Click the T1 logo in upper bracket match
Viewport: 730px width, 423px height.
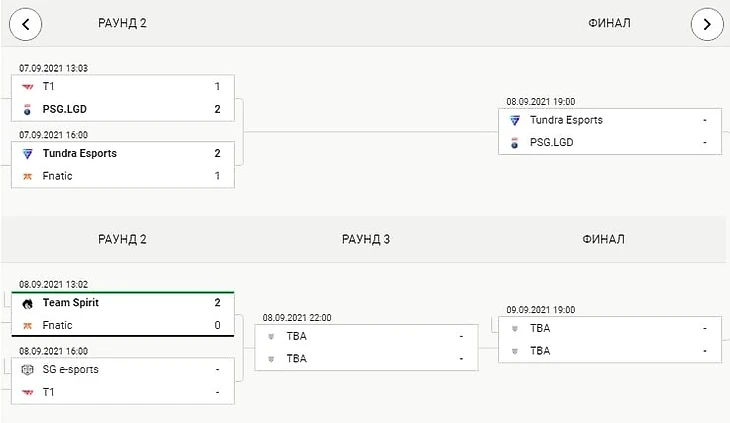click(27, 87)
